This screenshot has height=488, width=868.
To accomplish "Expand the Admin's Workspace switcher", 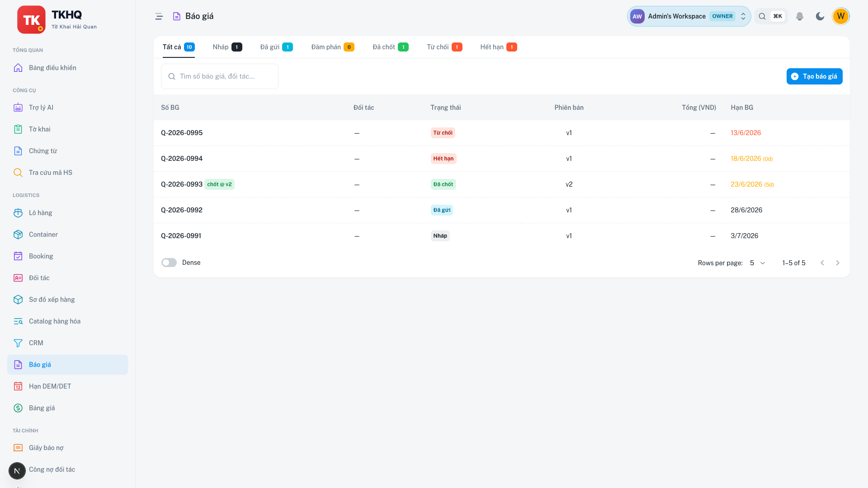I will coord(689,16).
